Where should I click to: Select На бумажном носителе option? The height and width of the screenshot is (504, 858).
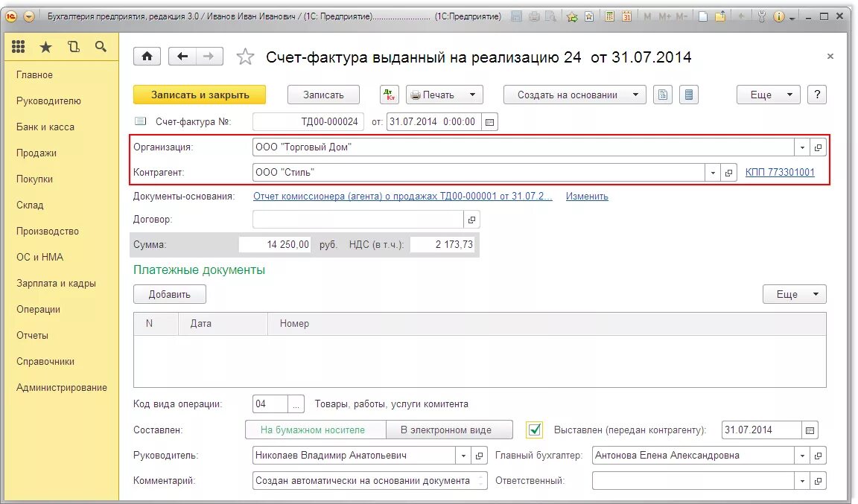(316, 430)
